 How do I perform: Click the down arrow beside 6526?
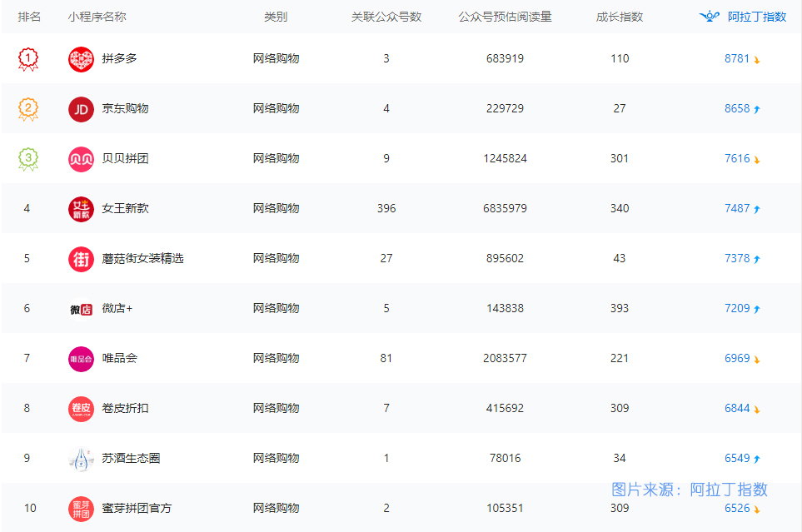point(756,510)
